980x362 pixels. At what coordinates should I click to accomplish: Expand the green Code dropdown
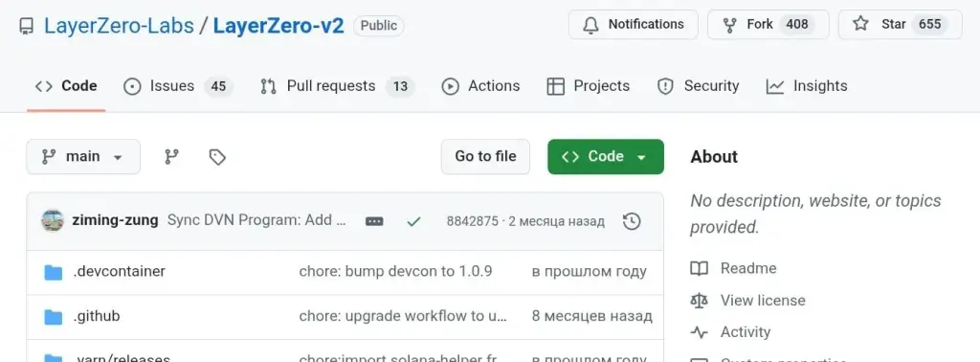click(606, 156)
